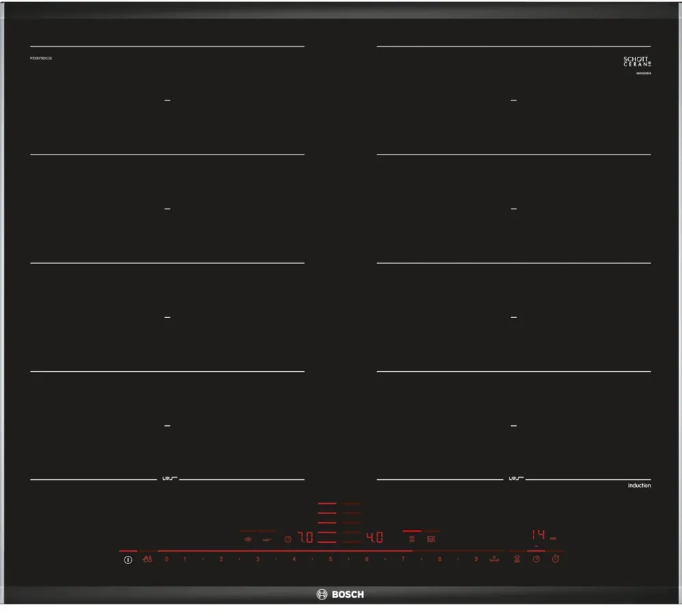Tap the hourglass short-term timer symbol
Image resolution: width=682 pixels, height=616 pixels.
point(517,559)
